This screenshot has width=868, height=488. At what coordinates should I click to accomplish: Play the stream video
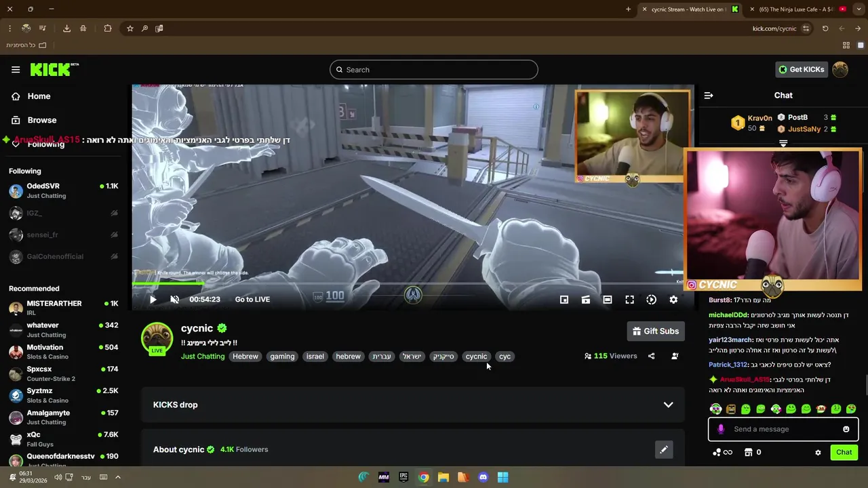point(153,300)
